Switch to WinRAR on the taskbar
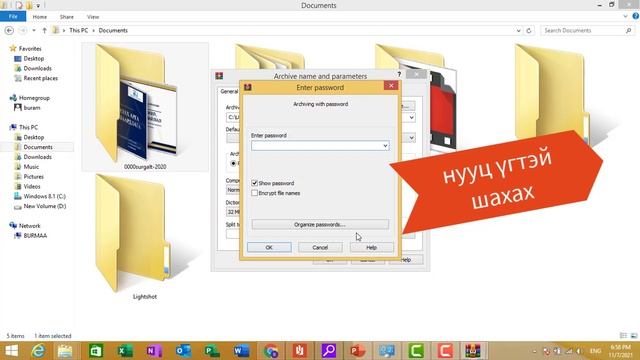 473,351
